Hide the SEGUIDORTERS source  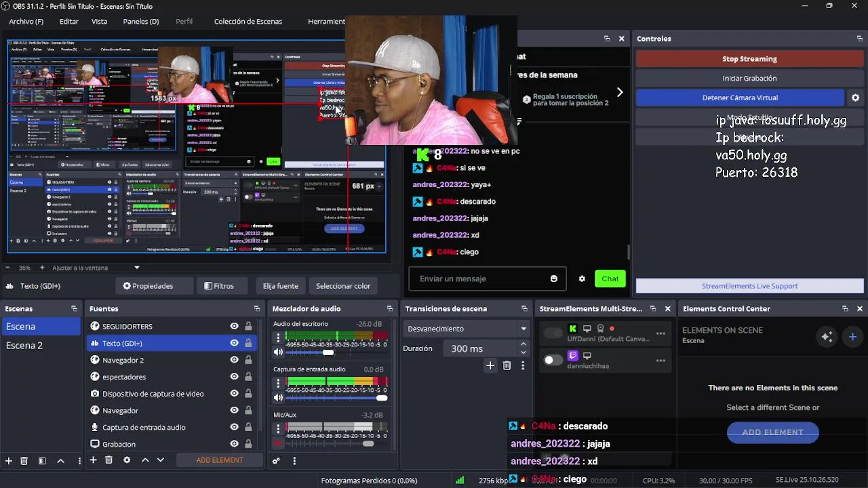[x=234, y=326]
